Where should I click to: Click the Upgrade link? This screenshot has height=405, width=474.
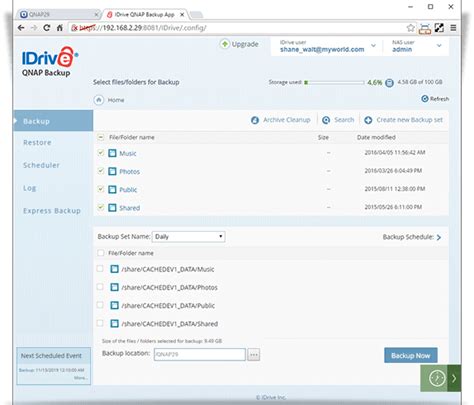[245, 44]
